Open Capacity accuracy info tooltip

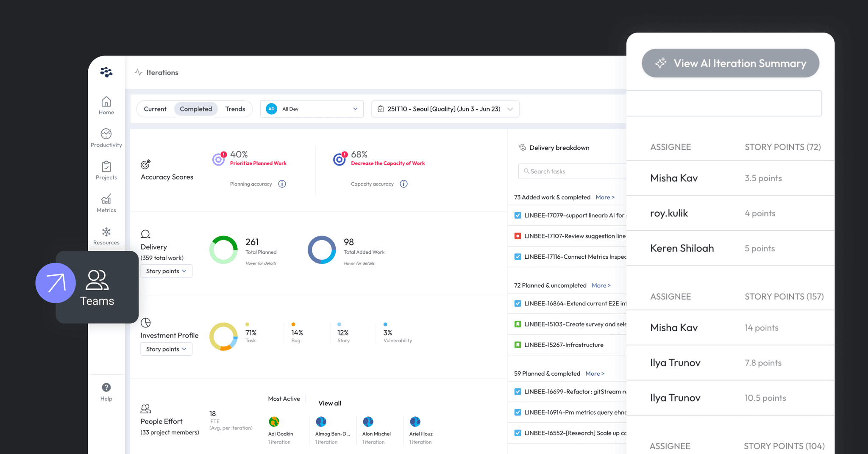(x=403, y=184)
